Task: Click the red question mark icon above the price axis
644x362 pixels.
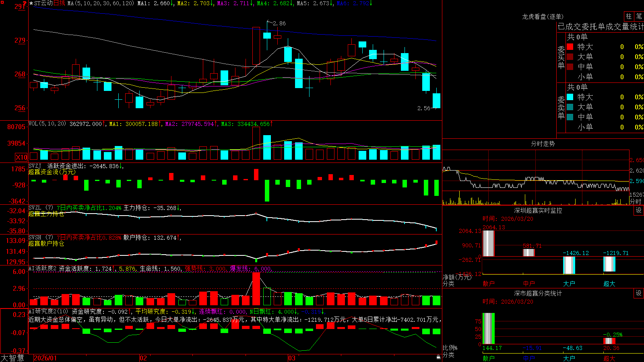Action: 25,4
